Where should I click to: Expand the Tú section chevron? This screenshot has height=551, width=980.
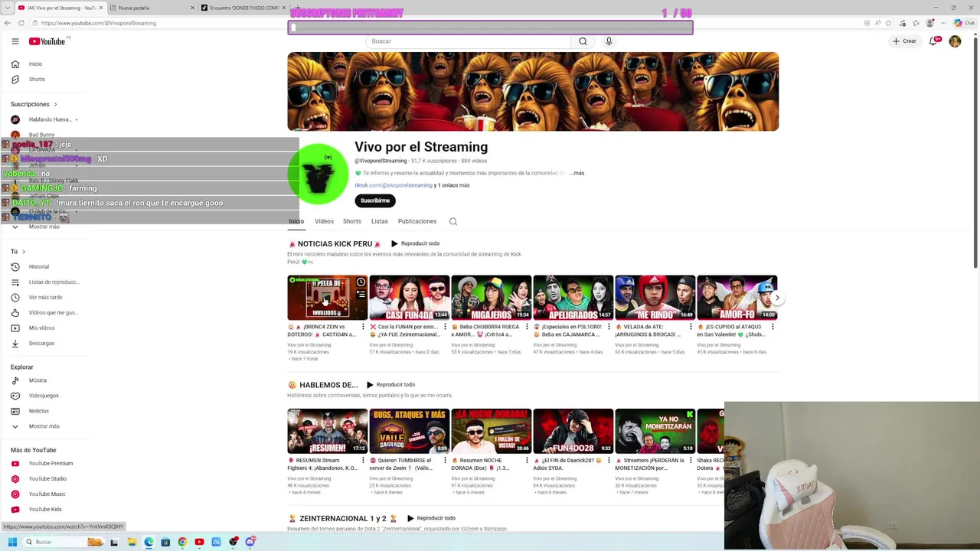(24, 252)
